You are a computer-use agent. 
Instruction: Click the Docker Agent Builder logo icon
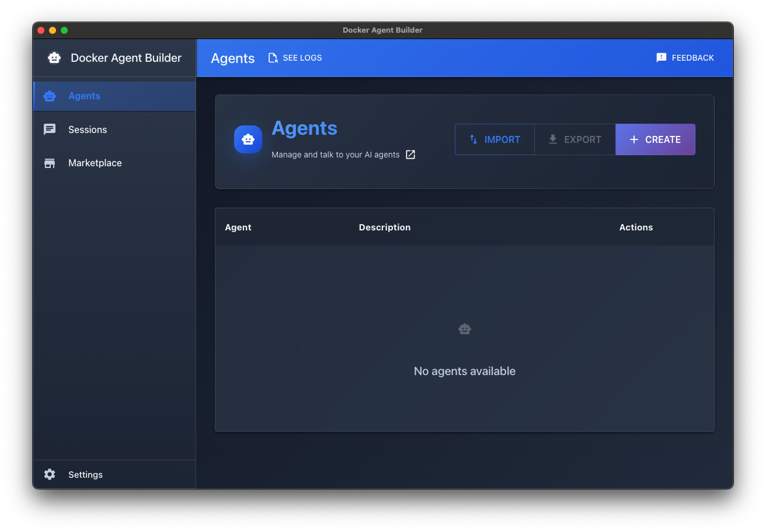[55, 58]
